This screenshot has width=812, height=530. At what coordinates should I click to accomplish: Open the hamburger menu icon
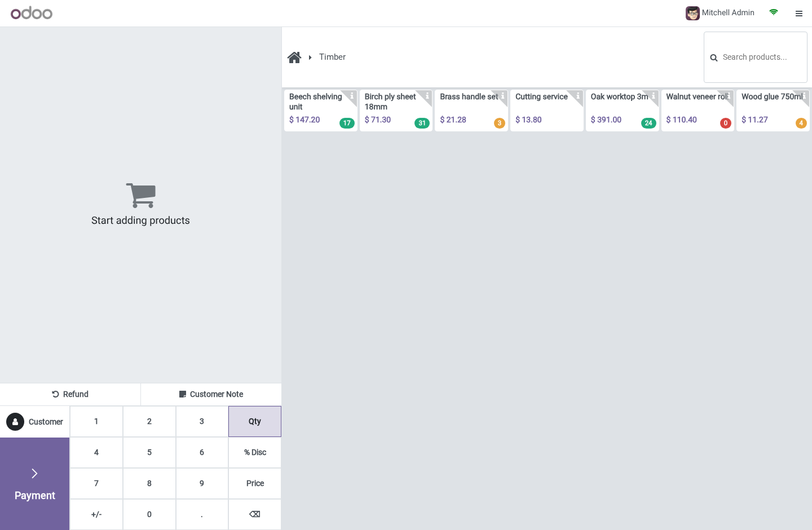(x=799, y=14)
